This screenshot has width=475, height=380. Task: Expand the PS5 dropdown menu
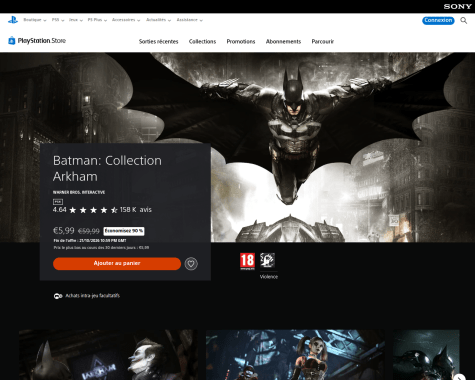click(x=58, y=20)
